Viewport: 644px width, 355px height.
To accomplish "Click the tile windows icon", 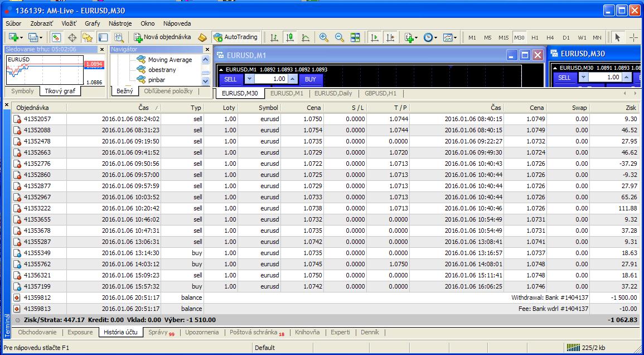I will (x=355, y=37).
